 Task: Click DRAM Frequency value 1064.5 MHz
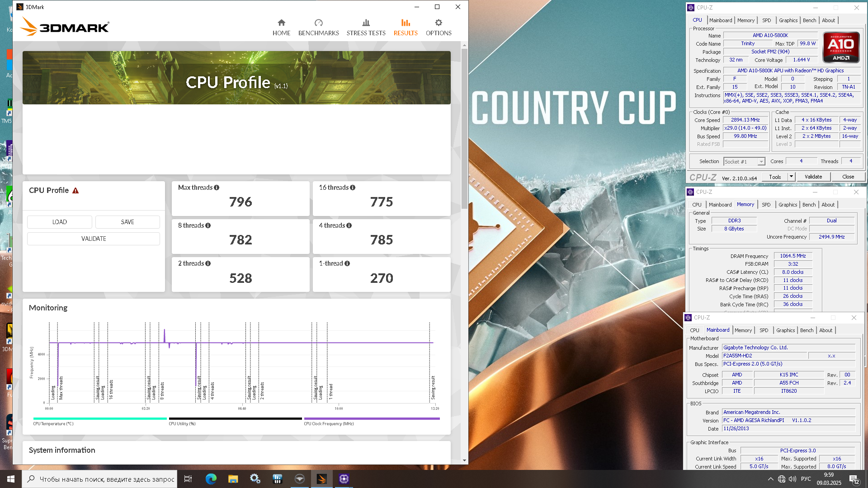793,256
